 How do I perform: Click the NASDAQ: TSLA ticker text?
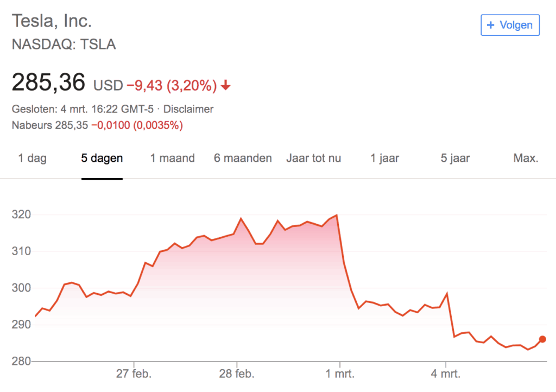pyautogui.click(x=64, y=45)
